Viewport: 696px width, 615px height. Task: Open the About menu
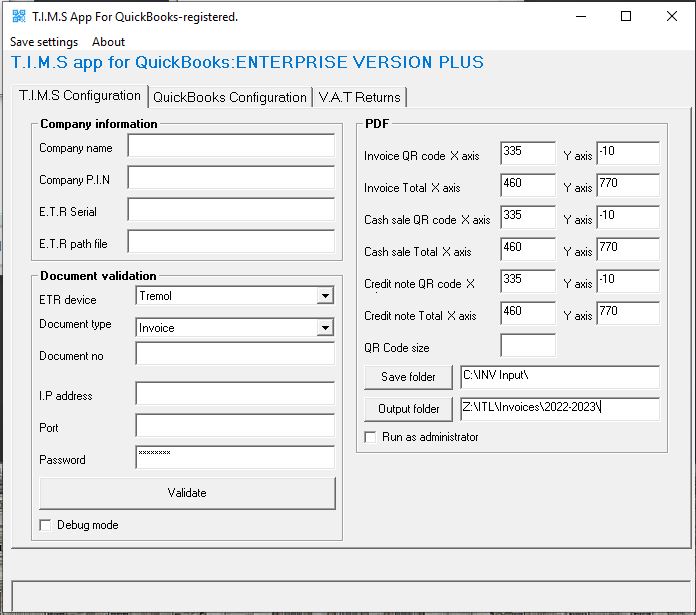[108, 42]
